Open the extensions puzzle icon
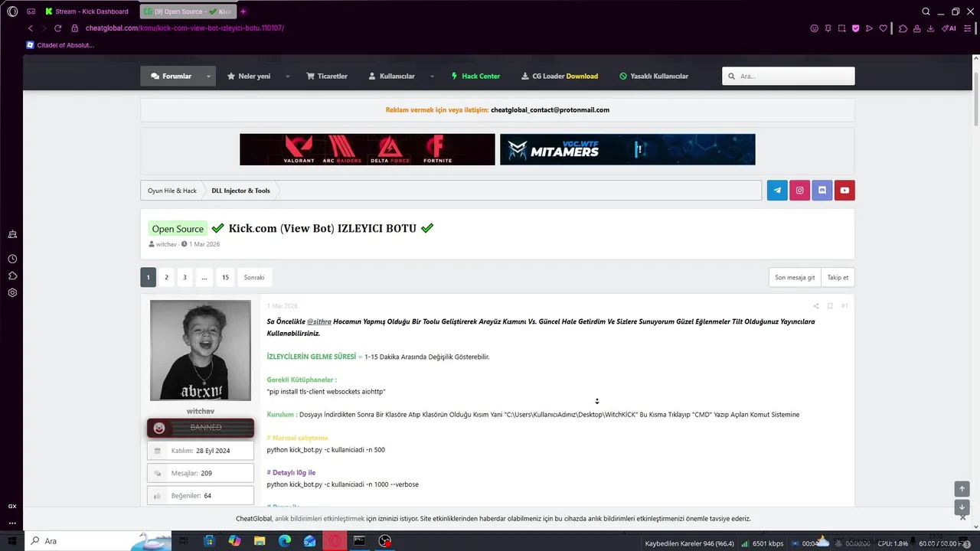 pyautogui.click(x=903, y=28)
